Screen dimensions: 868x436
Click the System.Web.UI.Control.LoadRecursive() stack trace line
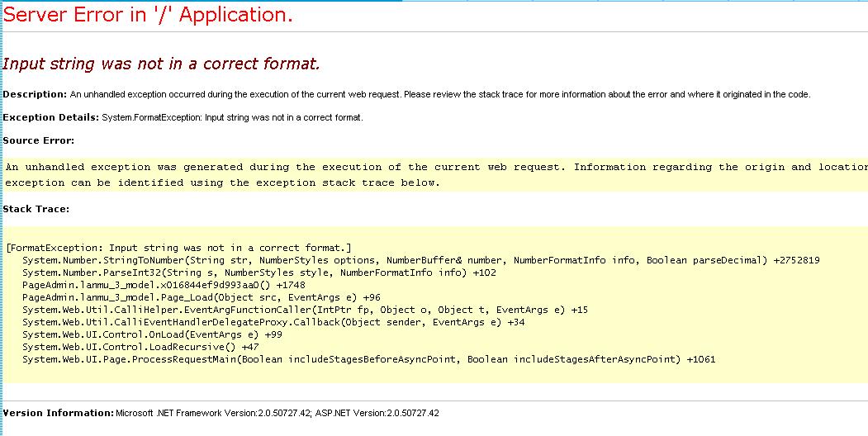click(140, 347)
